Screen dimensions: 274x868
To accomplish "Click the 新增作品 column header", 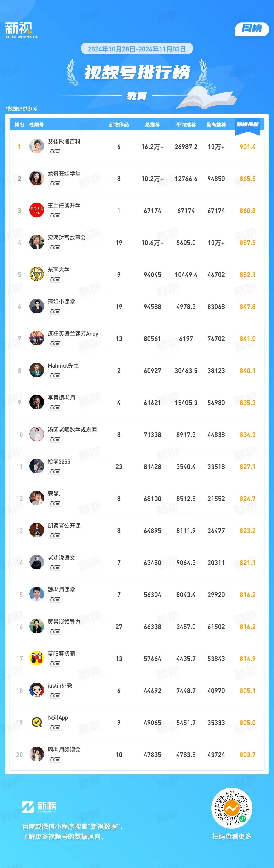I will [119, 125].
